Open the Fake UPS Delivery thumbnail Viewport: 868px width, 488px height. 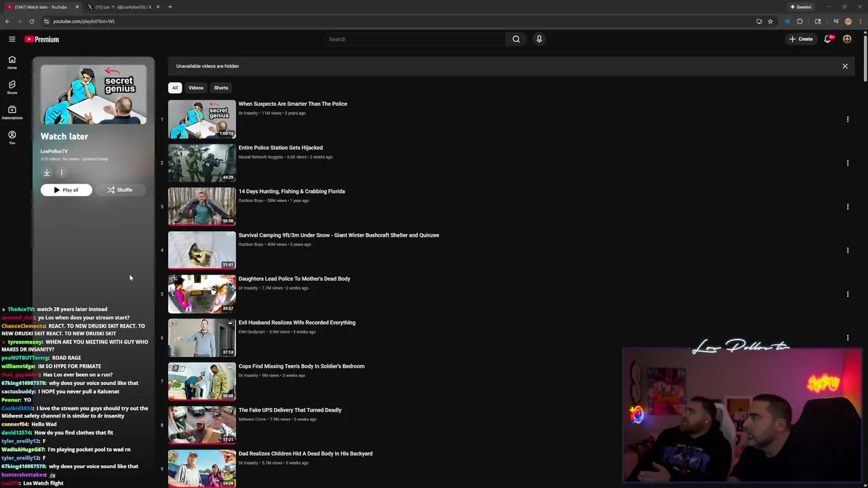(202, 425)
